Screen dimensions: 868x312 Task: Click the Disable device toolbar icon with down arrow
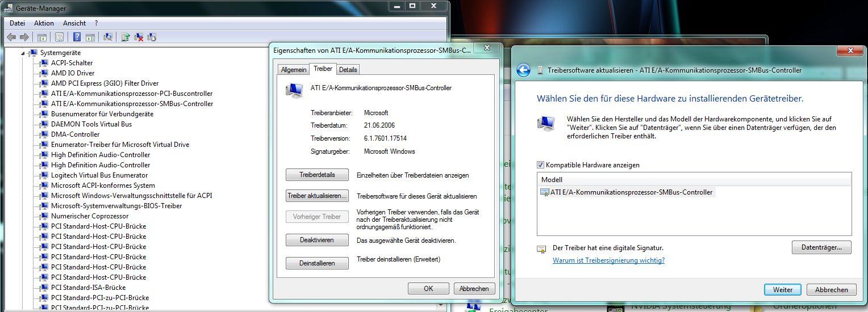point(152,37)
